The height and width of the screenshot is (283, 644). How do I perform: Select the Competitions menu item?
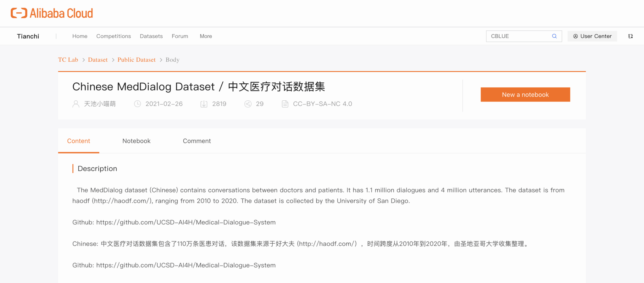114,36
